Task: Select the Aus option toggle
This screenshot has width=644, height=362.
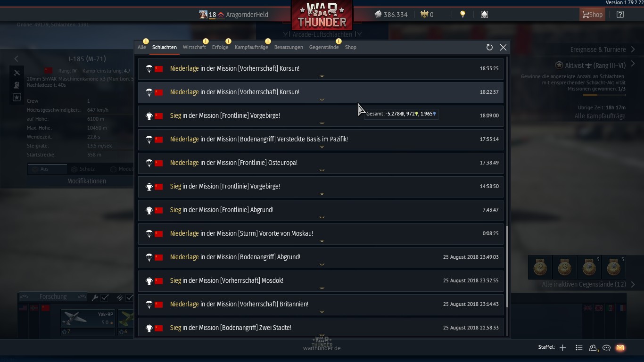Action: pos(47,169)
